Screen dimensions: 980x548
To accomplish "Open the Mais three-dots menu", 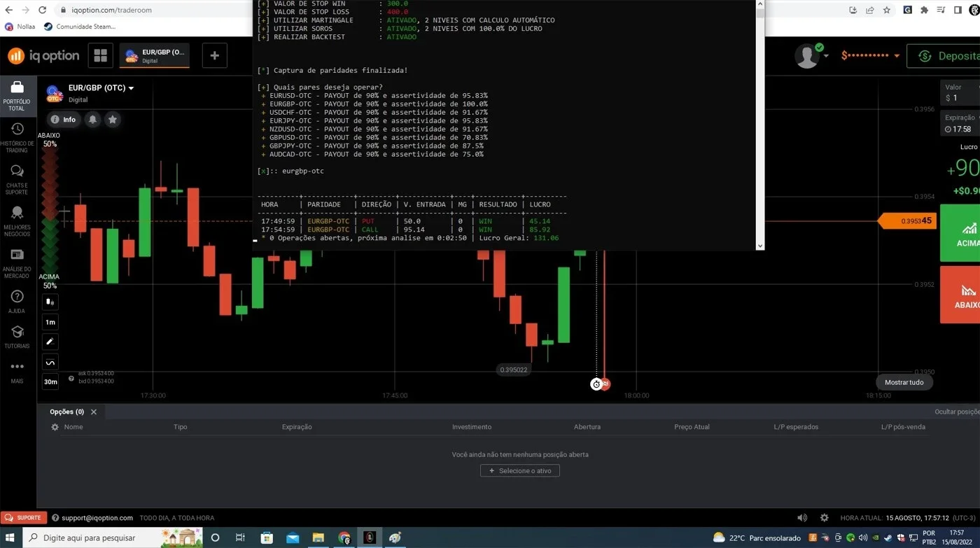I will (x=17, y=372).
